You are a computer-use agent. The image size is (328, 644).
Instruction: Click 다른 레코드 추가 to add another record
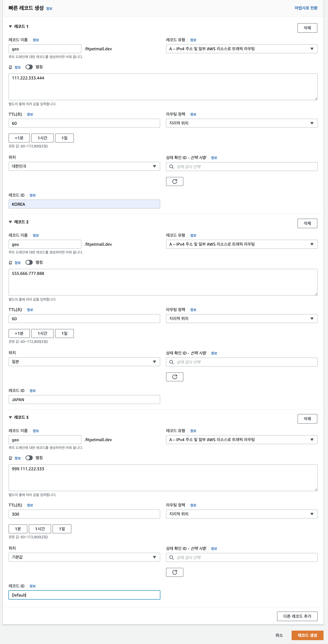click(x=297, y=616)
